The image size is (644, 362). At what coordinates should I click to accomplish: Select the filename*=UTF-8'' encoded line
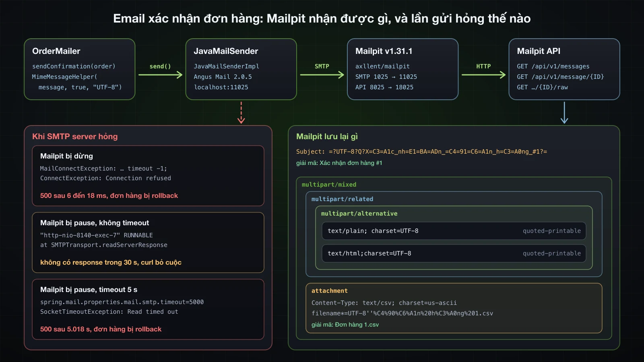click(x=402, y=313)
